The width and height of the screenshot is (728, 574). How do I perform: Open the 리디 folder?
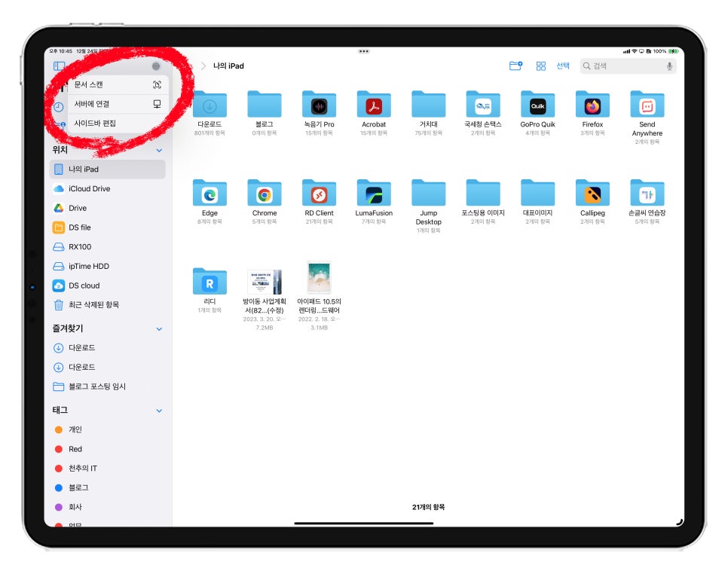[210, 282]
